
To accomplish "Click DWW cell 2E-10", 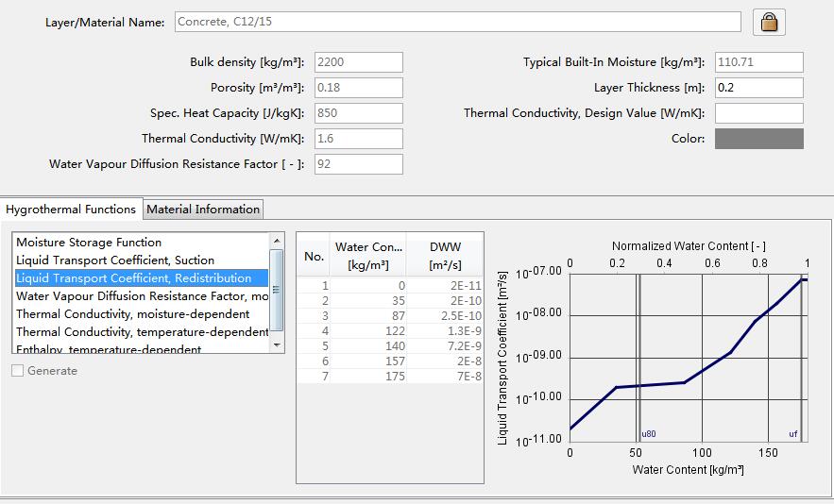I will click(445, 300).
